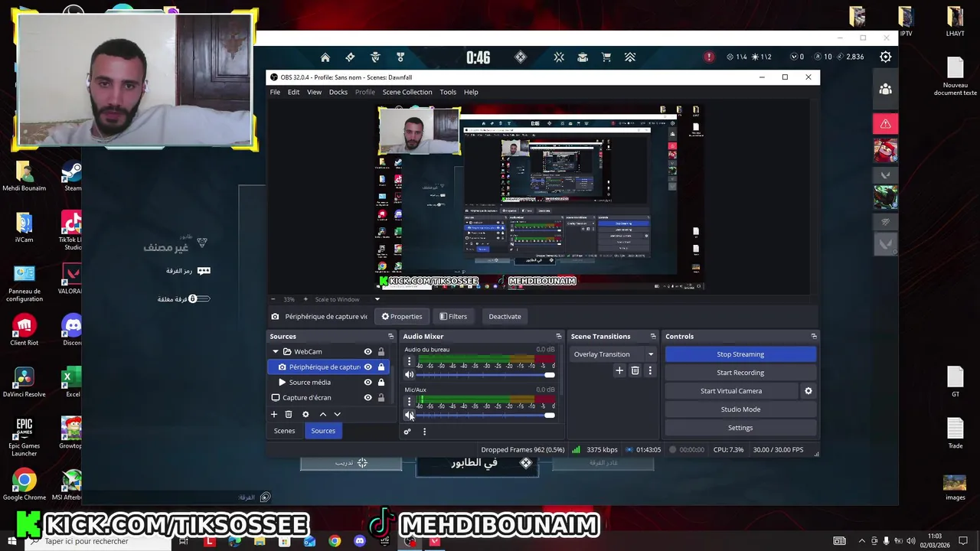980x551 pixels.
Task: Open Audio Mixer menu below the mixer
Action: pyautogui.click(x=424, y=432)
